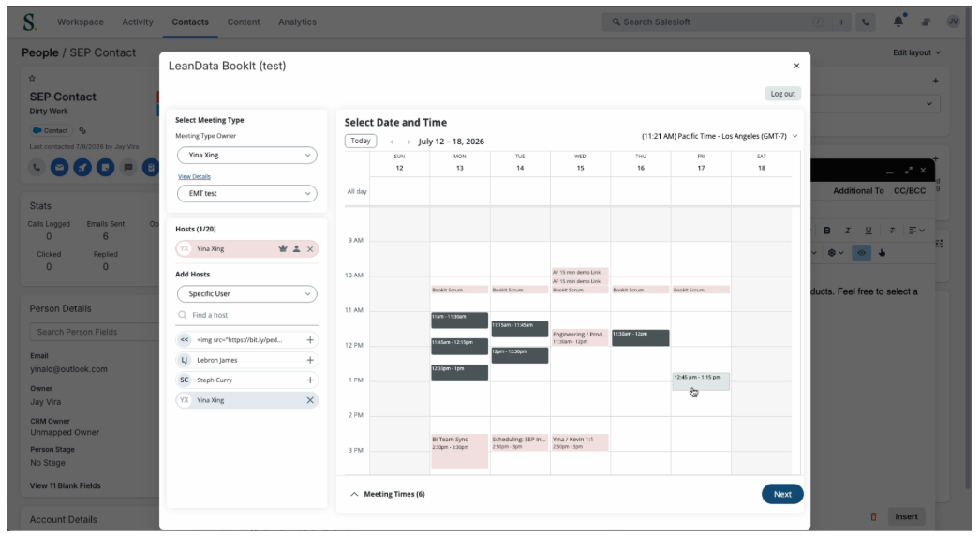Open the Activity tab
980x537 pixels.
[138, 22]
